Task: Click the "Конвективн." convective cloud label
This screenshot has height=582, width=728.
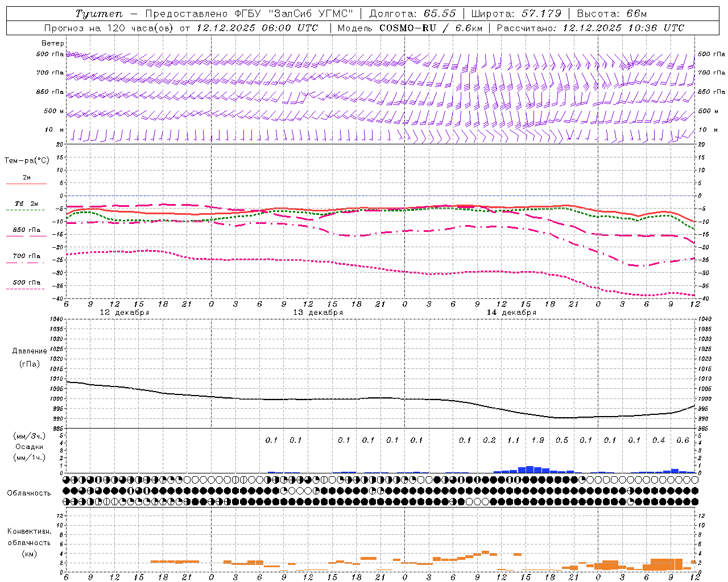Action: 29,531
